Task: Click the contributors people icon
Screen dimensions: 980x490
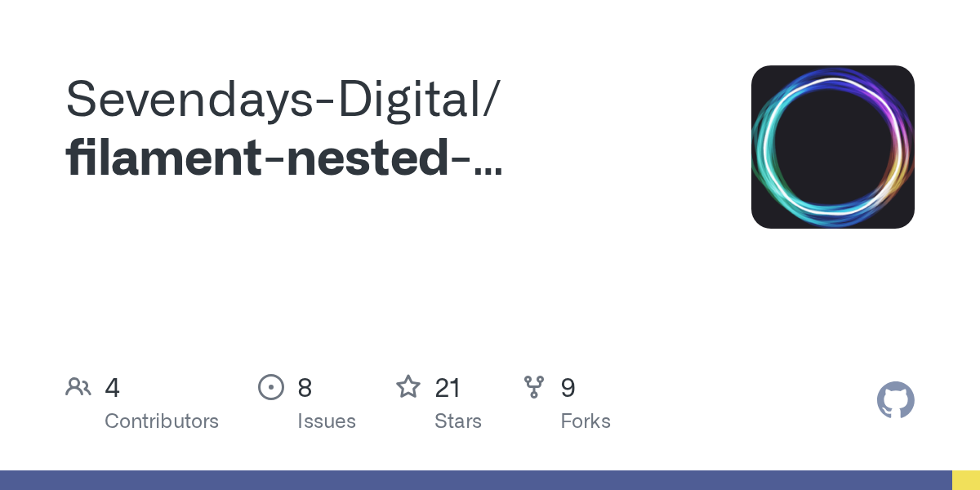Action: click(x=78, y=387)
